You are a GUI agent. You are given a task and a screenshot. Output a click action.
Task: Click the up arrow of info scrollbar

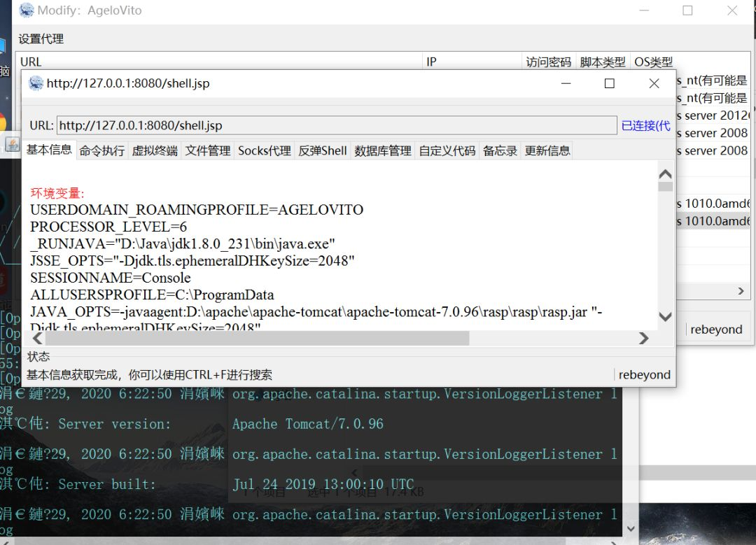click(666, 174)
